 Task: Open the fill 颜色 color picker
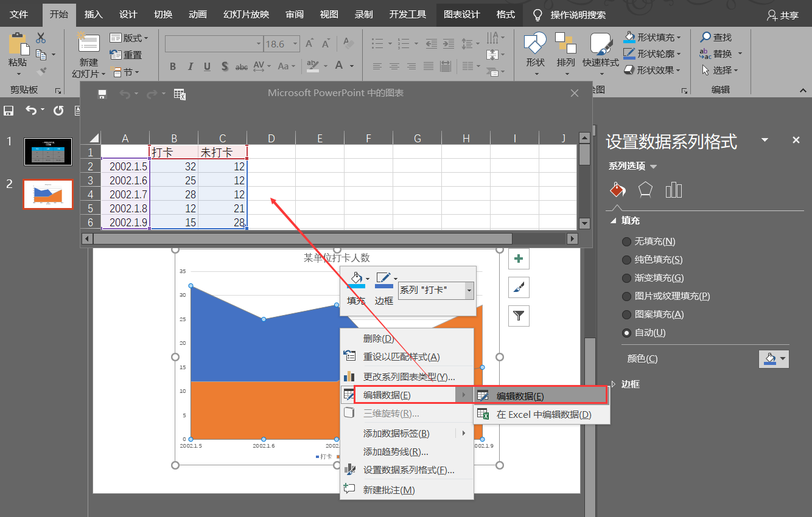click(774, 359)
